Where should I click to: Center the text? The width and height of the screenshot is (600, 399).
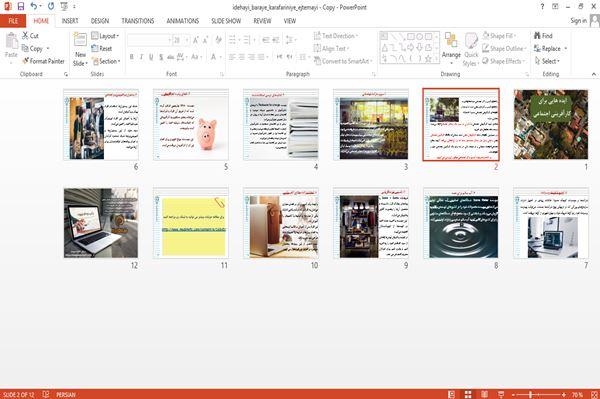pos(241,57)
